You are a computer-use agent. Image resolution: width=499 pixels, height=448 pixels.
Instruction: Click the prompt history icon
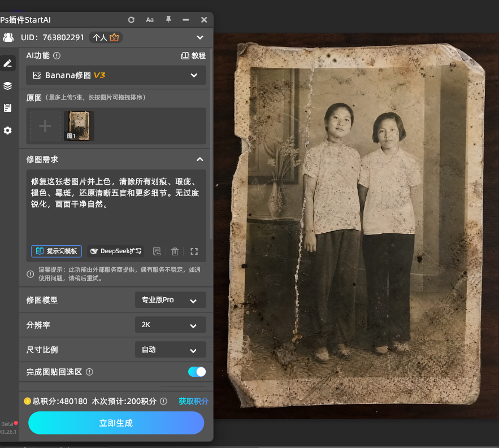157,251
